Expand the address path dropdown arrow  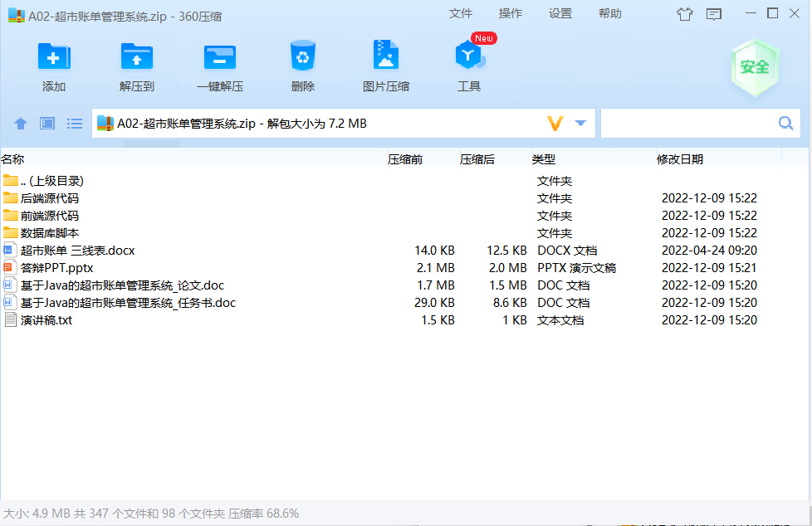point(580,124)
